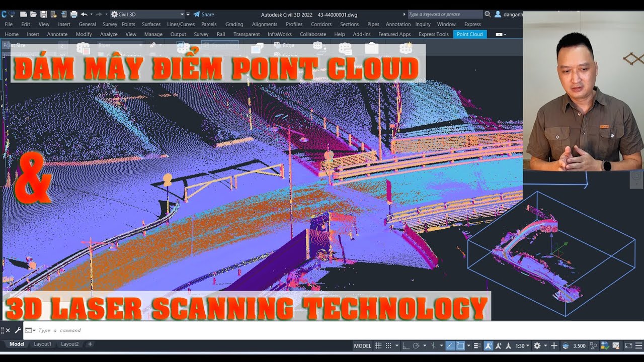Toggle snap mode in status bar
Image resolution: width=644 pixels, height=362 pixels.
click(388, 346)
